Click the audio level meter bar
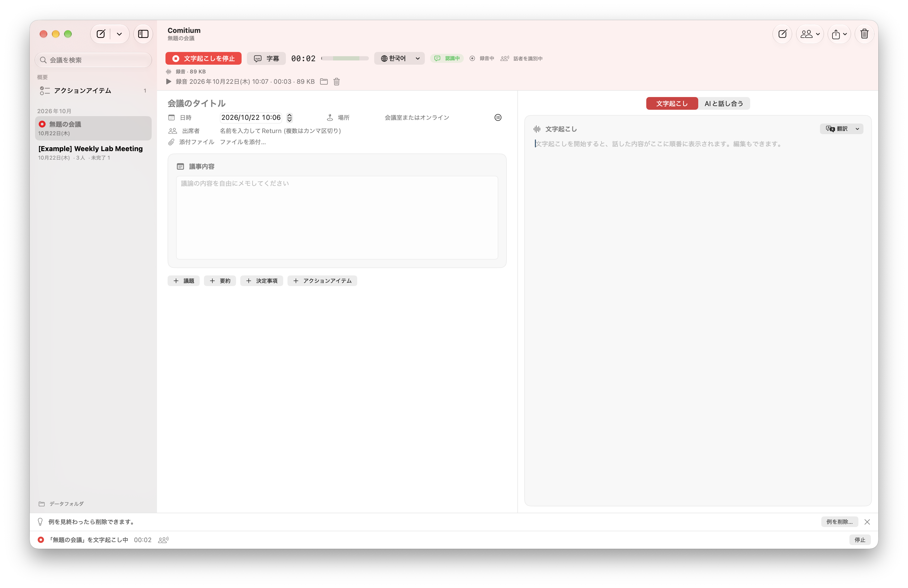Screen dimensions: 908x588 coord(345,58)
